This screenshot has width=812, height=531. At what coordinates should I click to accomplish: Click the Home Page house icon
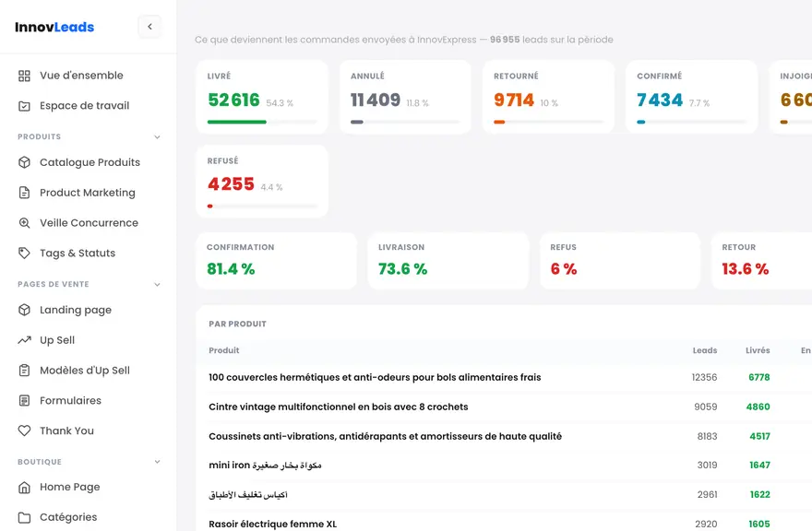[24, 488]
